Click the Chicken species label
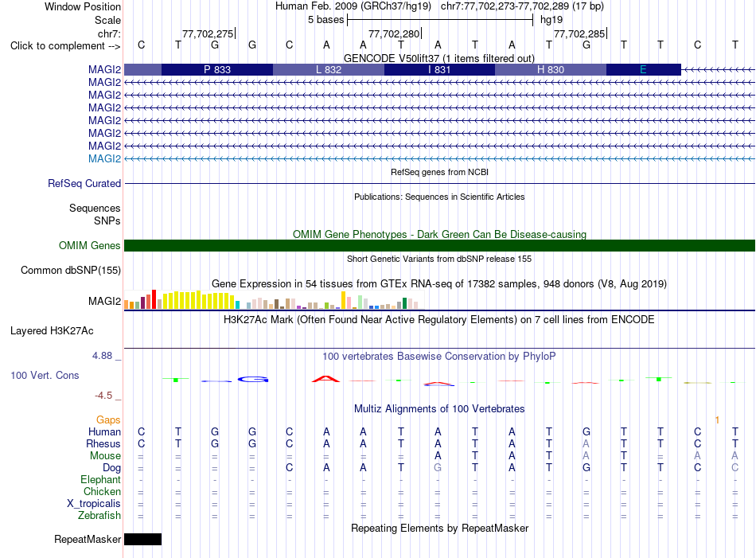The height and width of the screenshot is (558, 756). click(x=102, y=491)
